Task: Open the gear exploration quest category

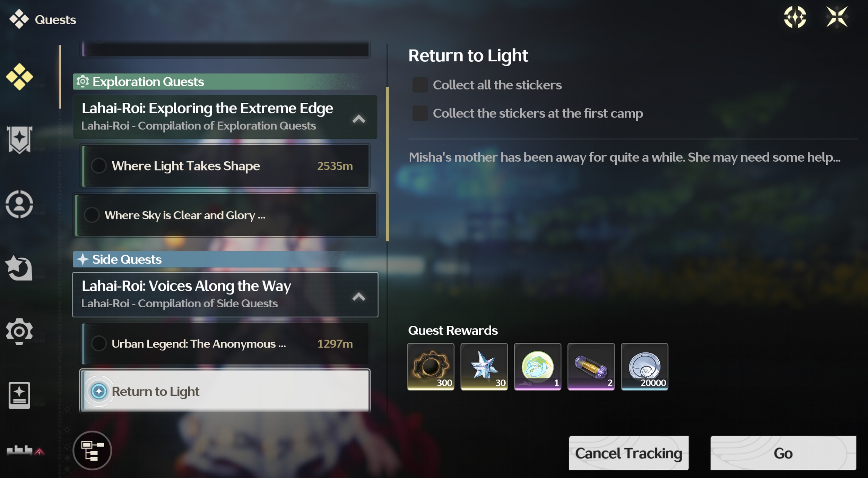Action: pos(19,331)
